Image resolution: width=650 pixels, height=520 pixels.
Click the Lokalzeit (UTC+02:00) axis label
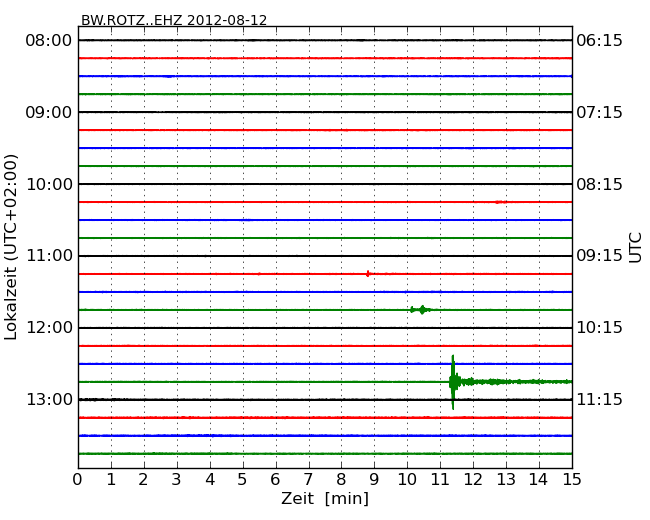click(11, 247)
